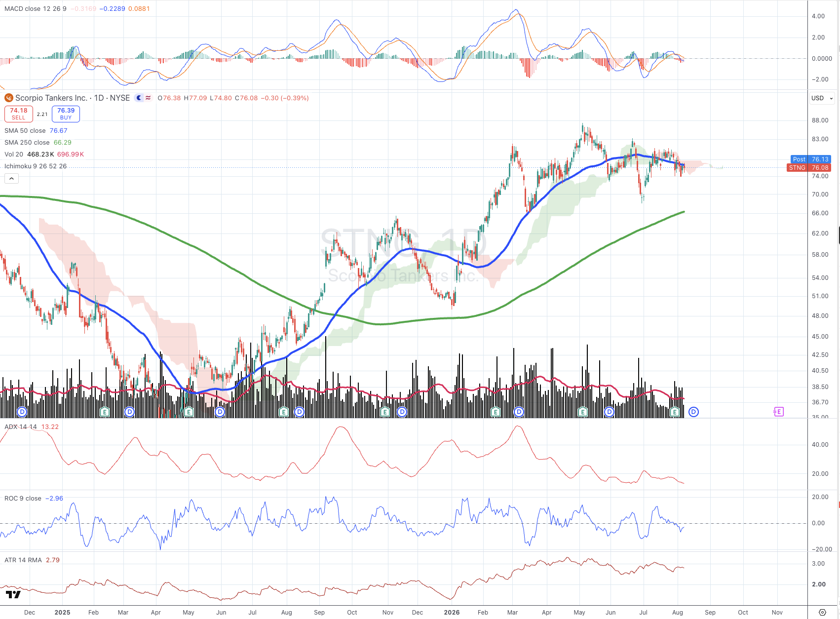Click the 66.29 SMA 250 value
Screen dimensions: 840x619
(63, 142)
